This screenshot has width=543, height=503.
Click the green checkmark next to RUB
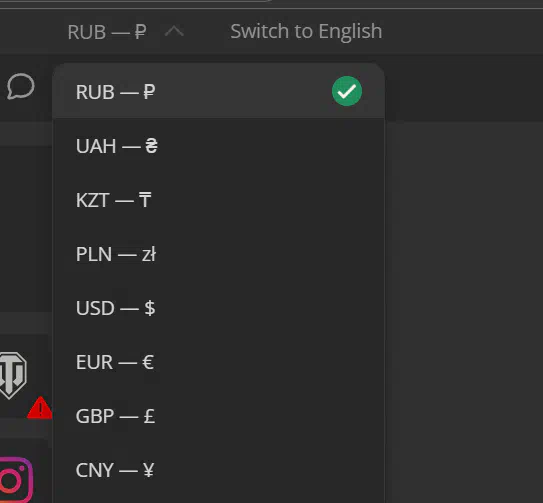pyautogui.click(x=347, y=91)
